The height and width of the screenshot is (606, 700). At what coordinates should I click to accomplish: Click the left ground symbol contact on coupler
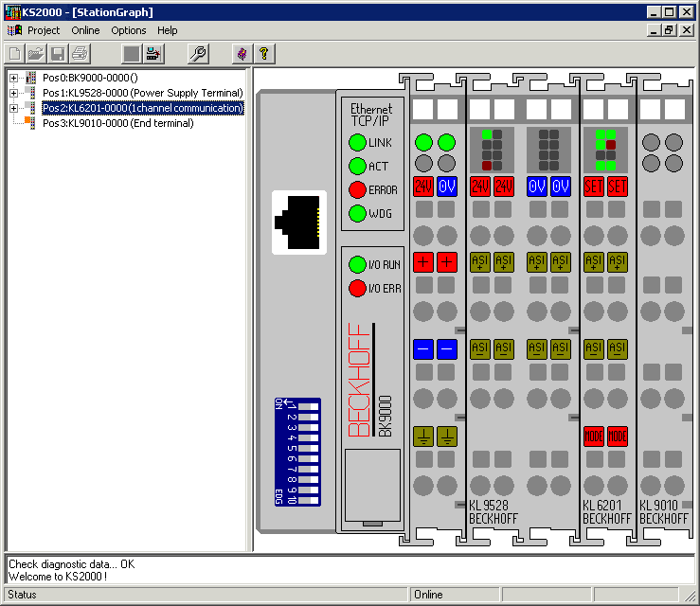(423, 437)
